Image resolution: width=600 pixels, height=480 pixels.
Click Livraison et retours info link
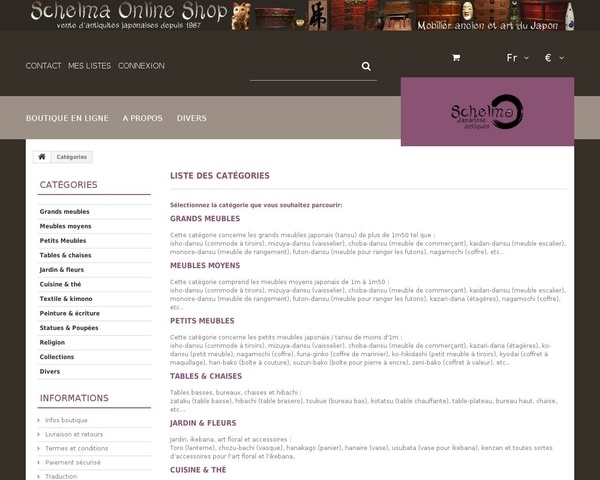click(74, 434)
